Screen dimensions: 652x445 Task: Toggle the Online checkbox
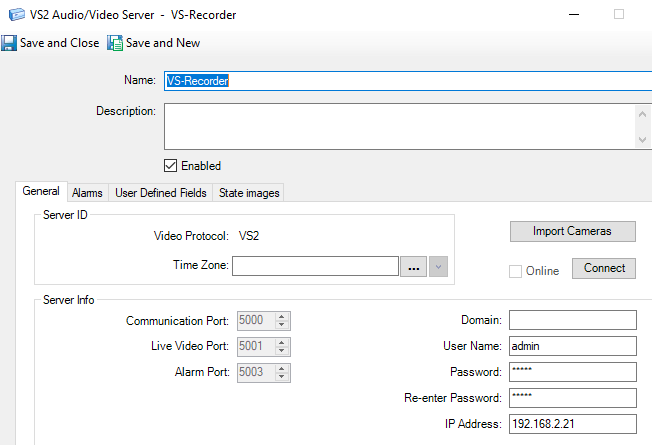[516, 270]
